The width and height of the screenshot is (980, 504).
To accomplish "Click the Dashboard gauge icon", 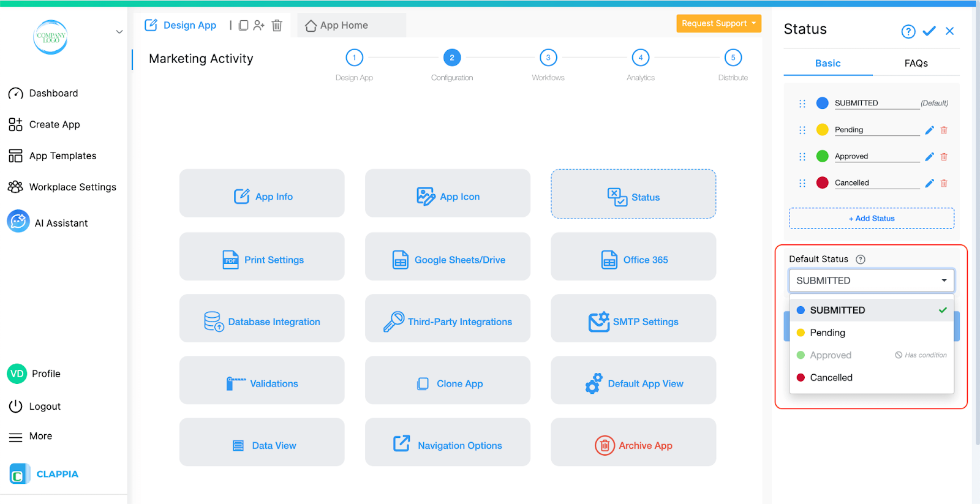I will point(15,94).
